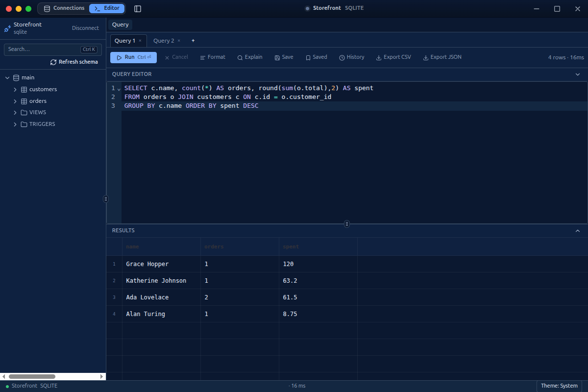The width and height of the screenshot is (588, 392).
Task: Explain the query plan
Action: [250, 57]
